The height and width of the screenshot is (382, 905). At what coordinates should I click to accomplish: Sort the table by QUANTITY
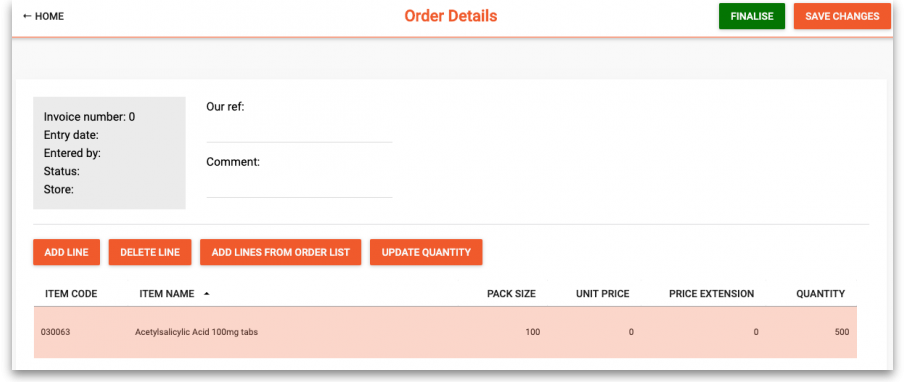tap(821, 294)
